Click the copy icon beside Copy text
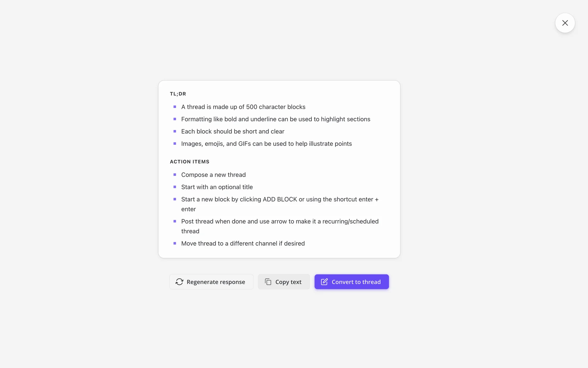Viewport: 588px width, 368px height. click(268, 282)
